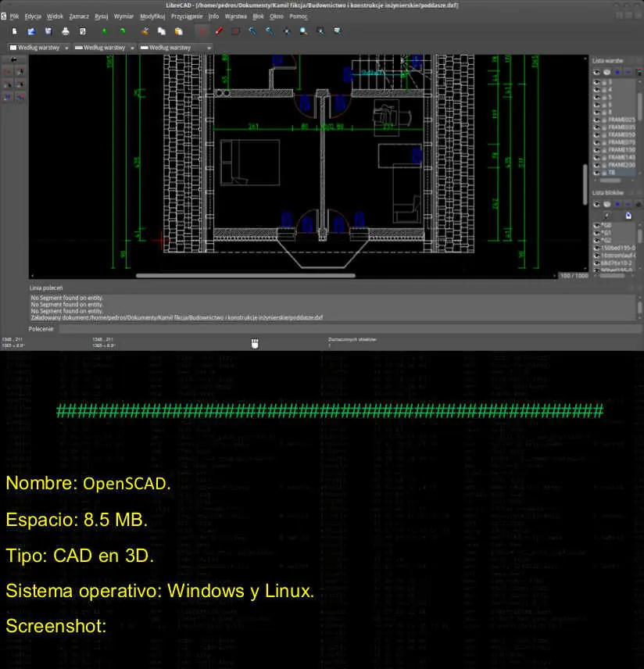Open the Edycja menu
The width and height of the screenshot is (644, 669).
point(33,16)
